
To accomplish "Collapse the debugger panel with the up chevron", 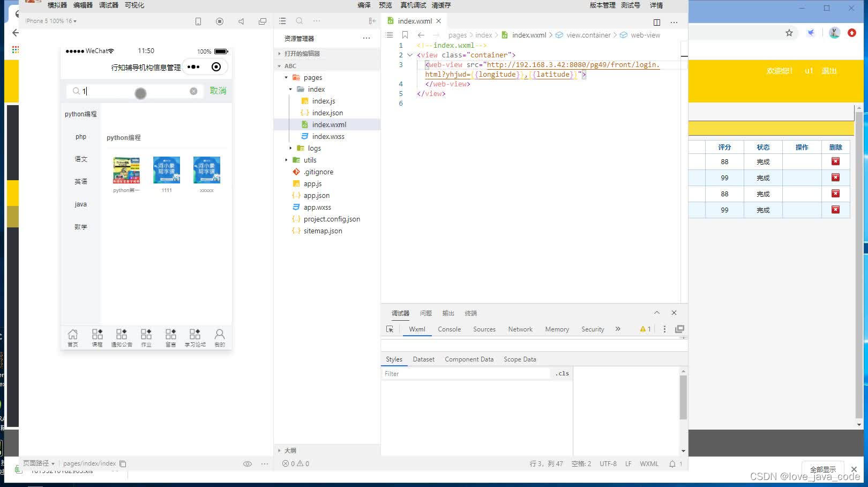I will click(657, 313).
